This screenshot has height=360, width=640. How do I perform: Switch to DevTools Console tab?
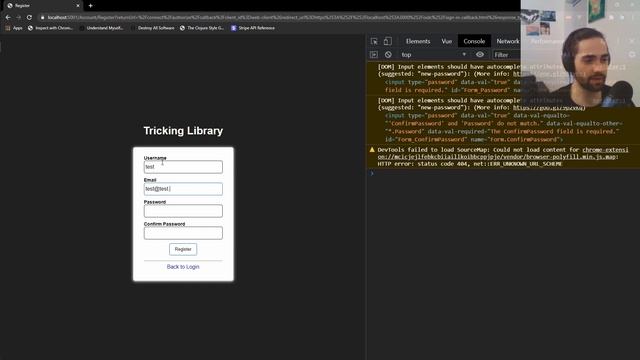[474, 41]
